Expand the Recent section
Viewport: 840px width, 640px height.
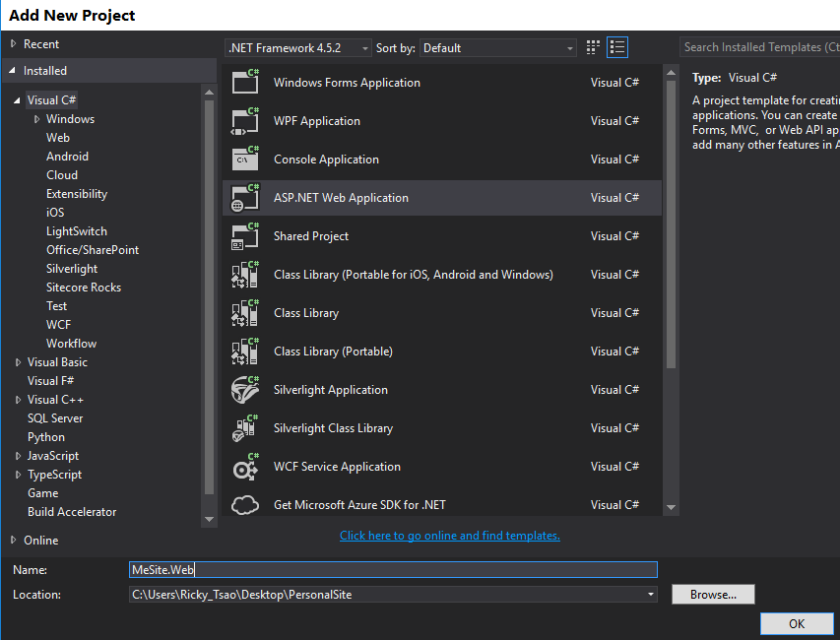(x=14, y=44)
